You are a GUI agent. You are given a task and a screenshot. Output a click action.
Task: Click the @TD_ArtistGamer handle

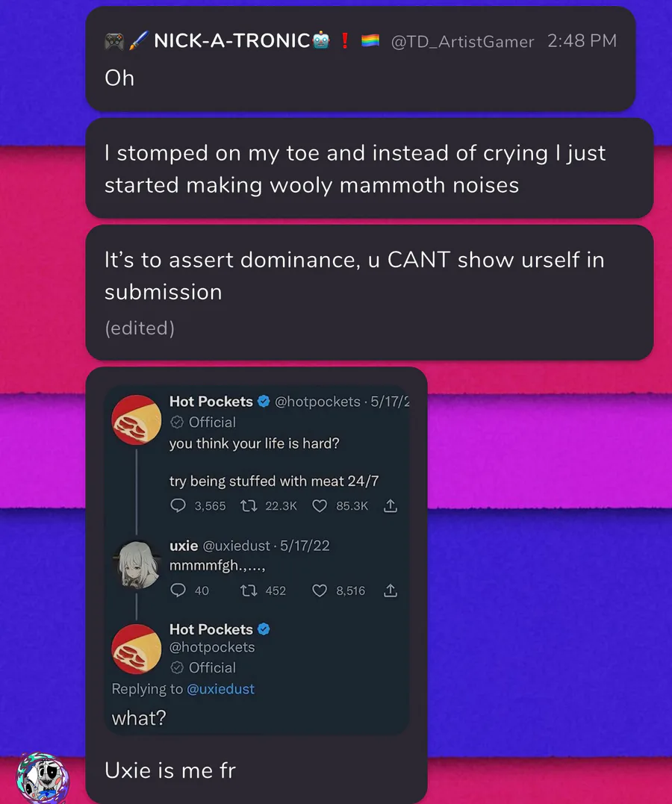(x=462, y=42)
